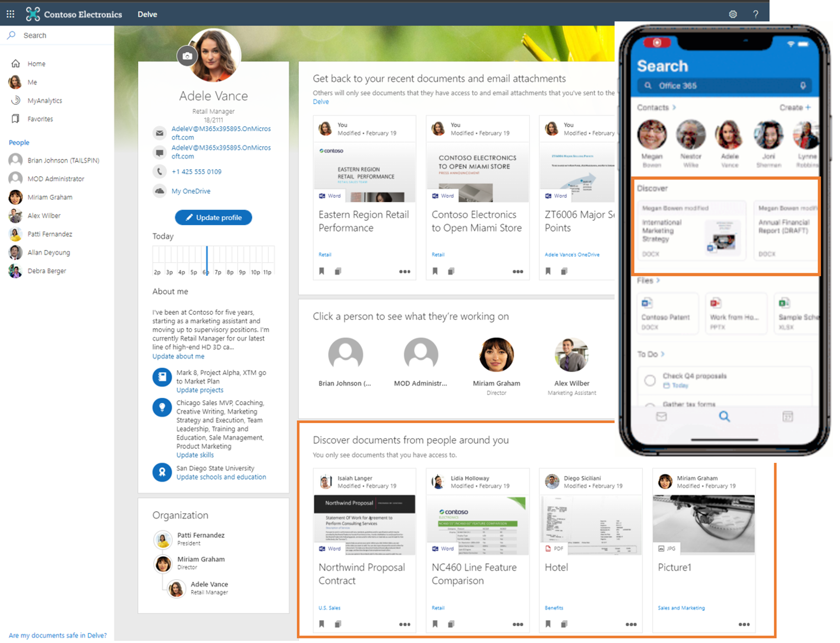Open Northwind Proposal Contract thumbnail

364,525
